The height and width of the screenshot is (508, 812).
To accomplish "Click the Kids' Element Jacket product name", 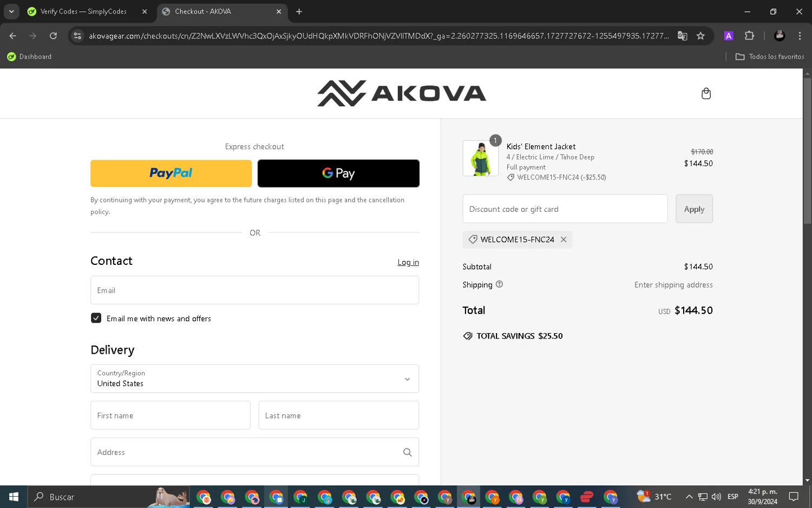I will point(541,147).
